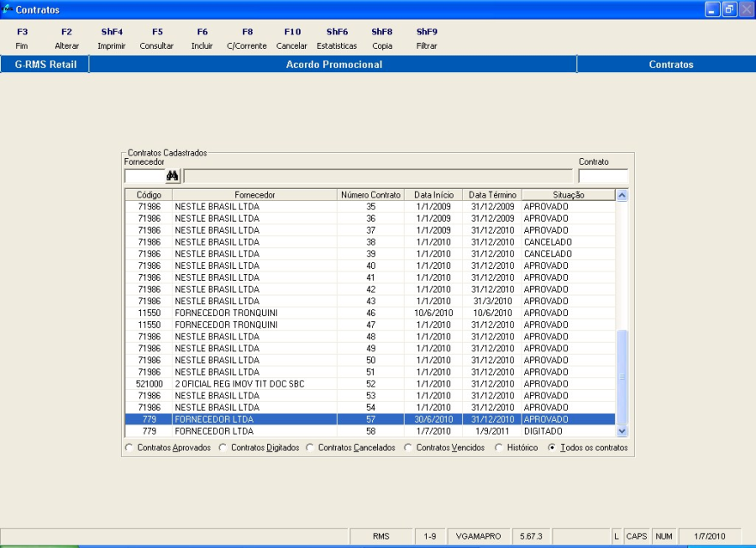Click the vertical scrollbar thumb of the list

point(622,377)
